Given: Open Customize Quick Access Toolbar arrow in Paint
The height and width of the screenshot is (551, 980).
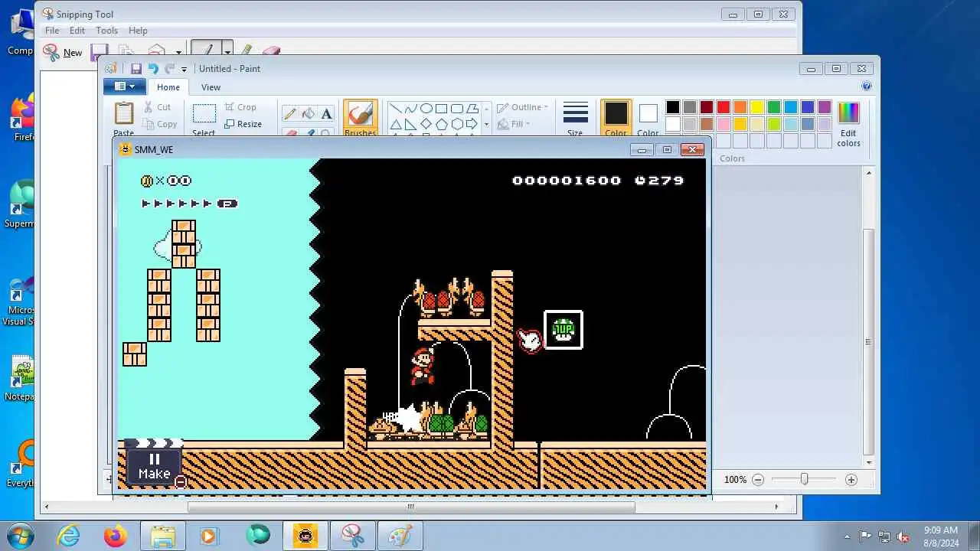Looking at the screenshot, I should tap(184, 70).
